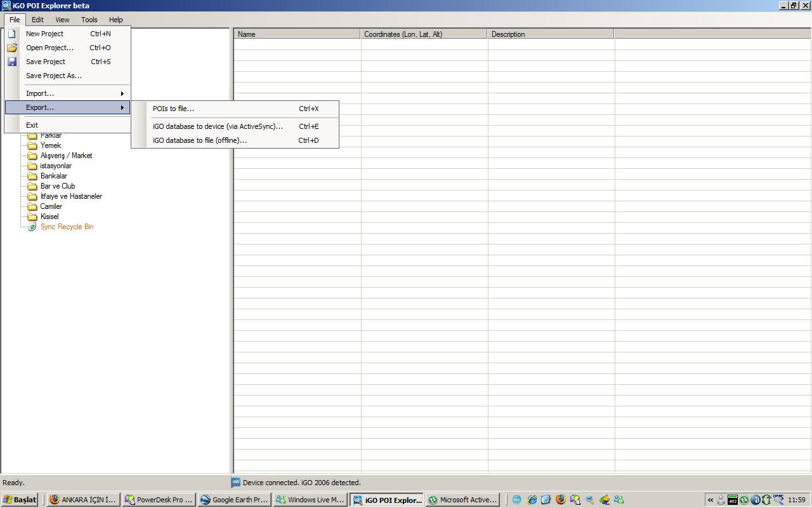Select POIs to file... export option
The image size is (812, 508).
[235, 109]
